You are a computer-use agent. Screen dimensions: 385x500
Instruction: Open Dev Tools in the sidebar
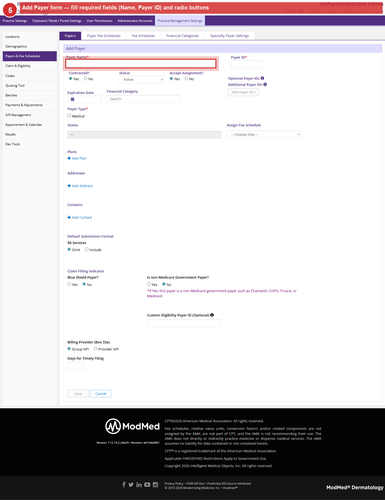[30, 144]
